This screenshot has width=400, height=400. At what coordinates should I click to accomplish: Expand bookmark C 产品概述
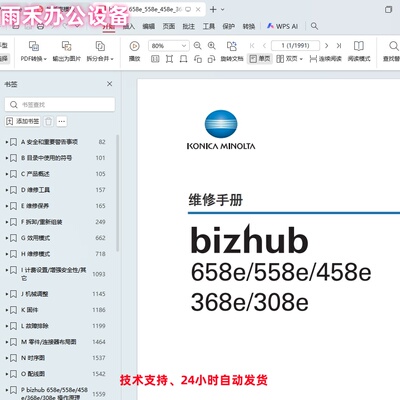(7, 174)
